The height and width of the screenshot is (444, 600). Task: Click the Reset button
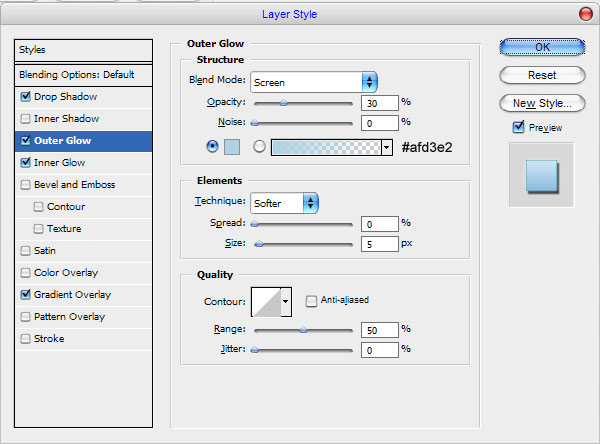[542, 75]
